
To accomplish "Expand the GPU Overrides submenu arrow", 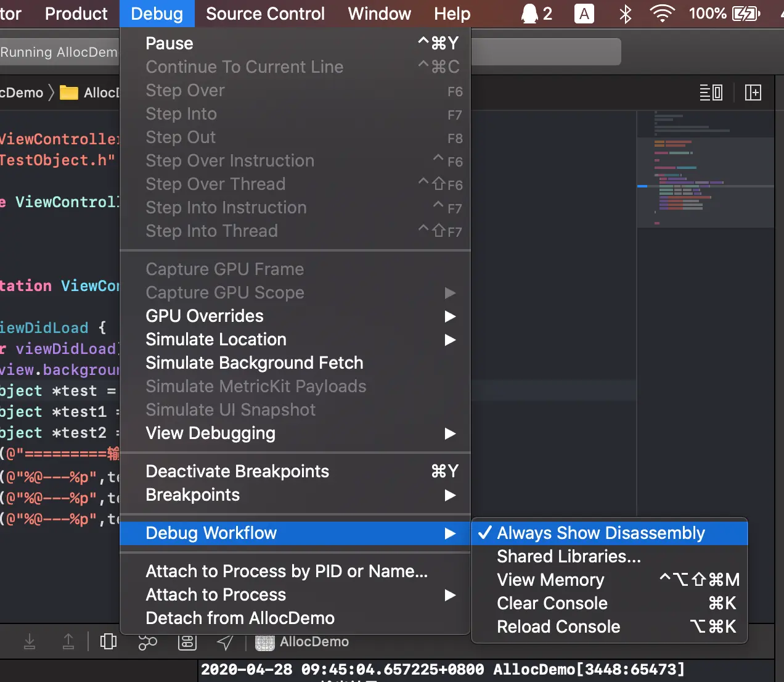I will point(451,316).
